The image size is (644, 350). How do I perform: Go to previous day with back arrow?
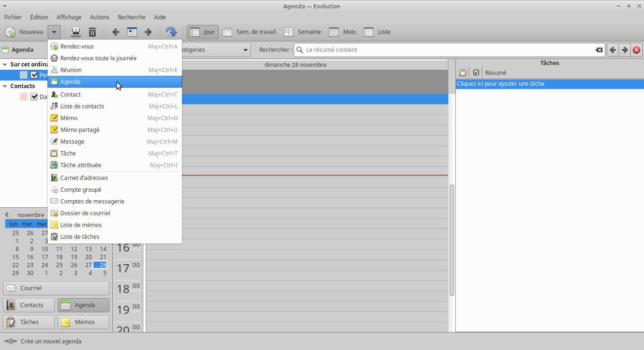[x=116, y=32]
